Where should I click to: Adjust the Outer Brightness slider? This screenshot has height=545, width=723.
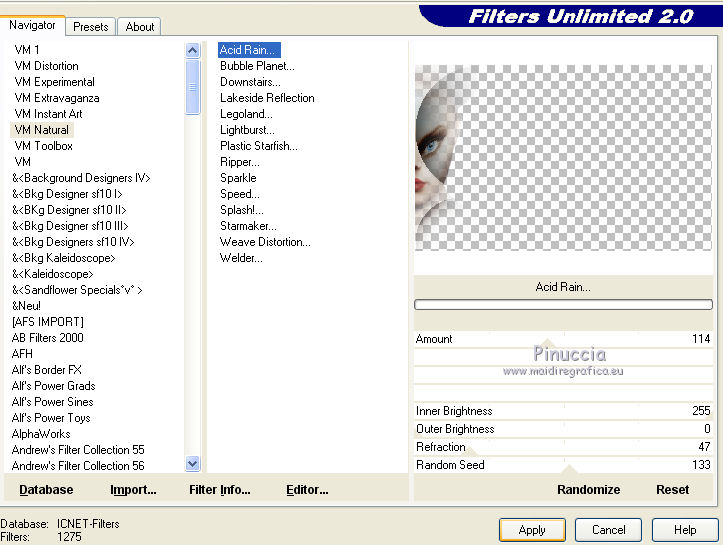click(563, 429)
